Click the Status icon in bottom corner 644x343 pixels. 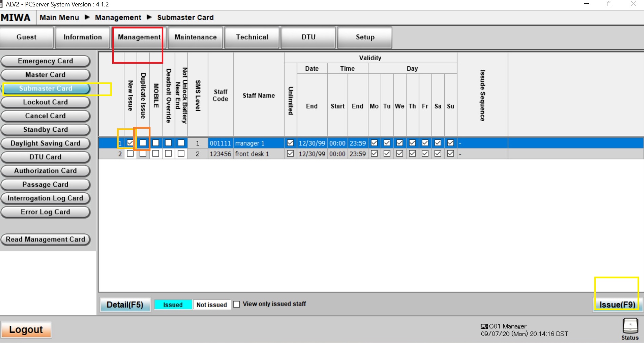click(x=630, y=328)
